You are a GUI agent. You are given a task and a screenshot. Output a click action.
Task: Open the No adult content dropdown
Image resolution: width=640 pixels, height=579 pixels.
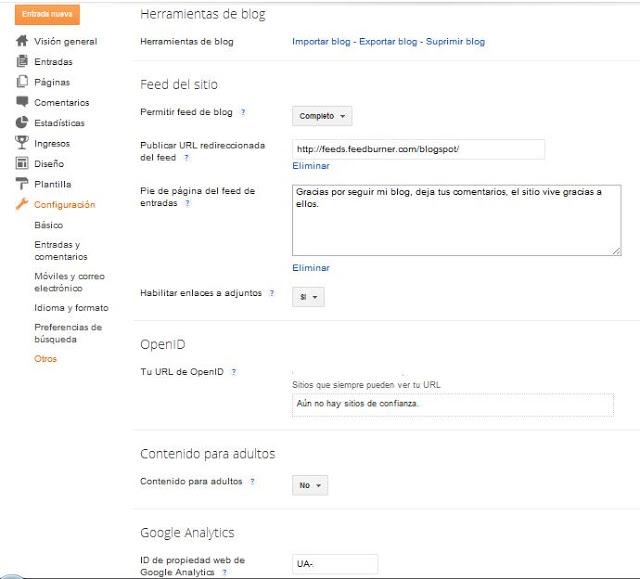[x=310, y=485]
